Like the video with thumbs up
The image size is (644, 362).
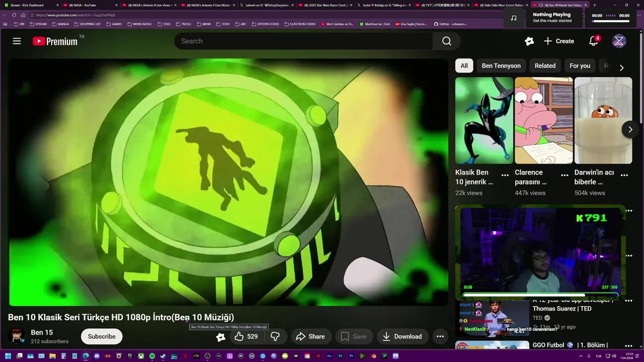[x=246, y=336]
